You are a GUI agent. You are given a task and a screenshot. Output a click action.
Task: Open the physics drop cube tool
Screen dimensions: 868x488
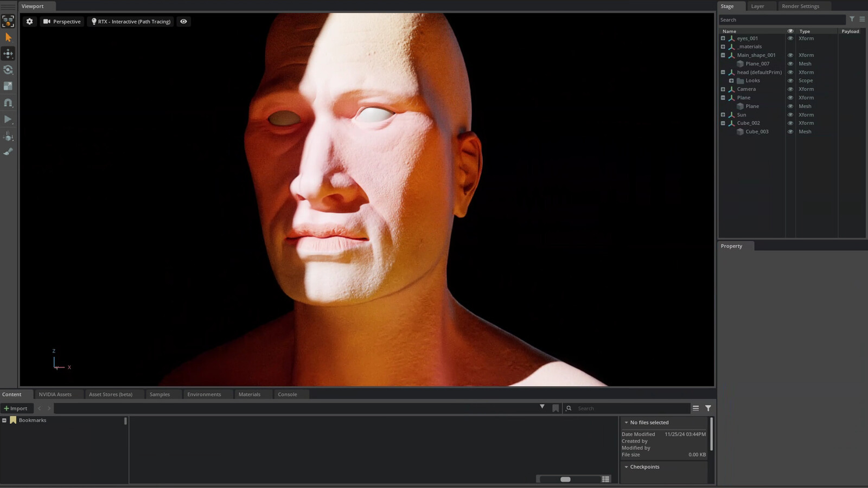click(x=8, y=136)
